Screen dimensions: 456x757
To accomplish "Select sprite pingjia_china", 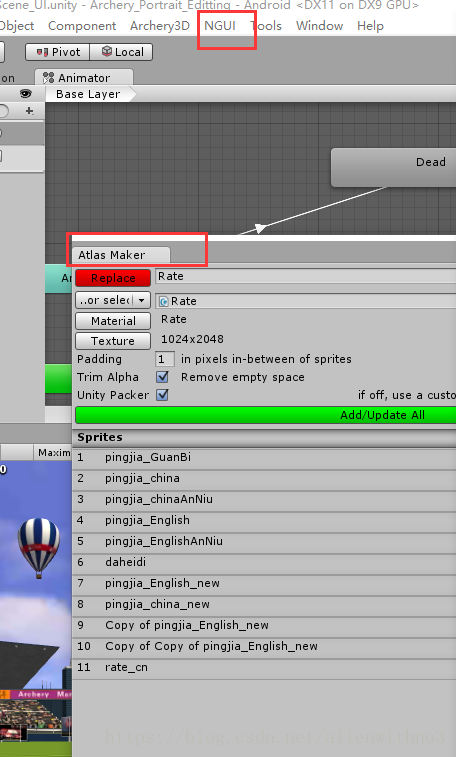I will tap(264, 478).
